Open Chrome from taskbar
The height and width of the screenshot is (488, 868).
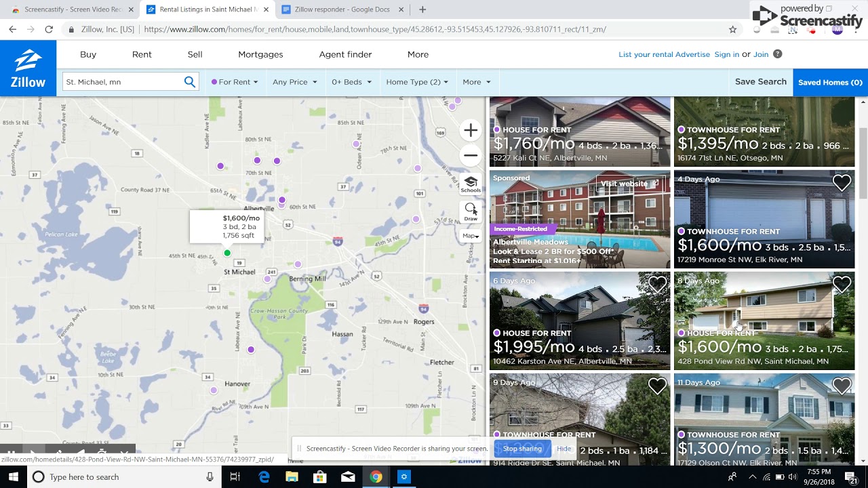tap(376, 477)
